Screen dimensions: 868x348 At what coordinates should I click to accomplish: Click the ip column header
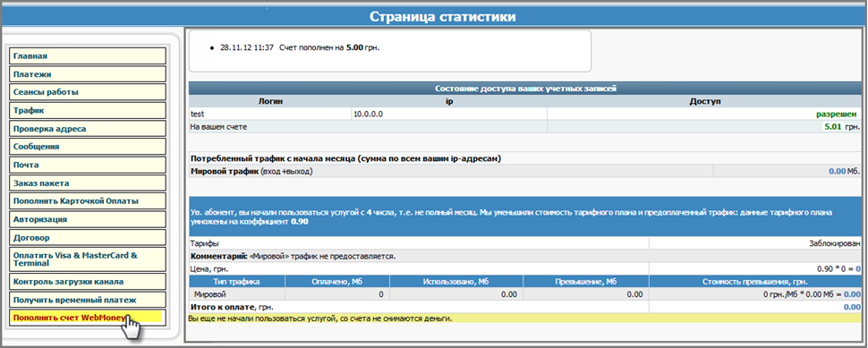click(449, 102)
